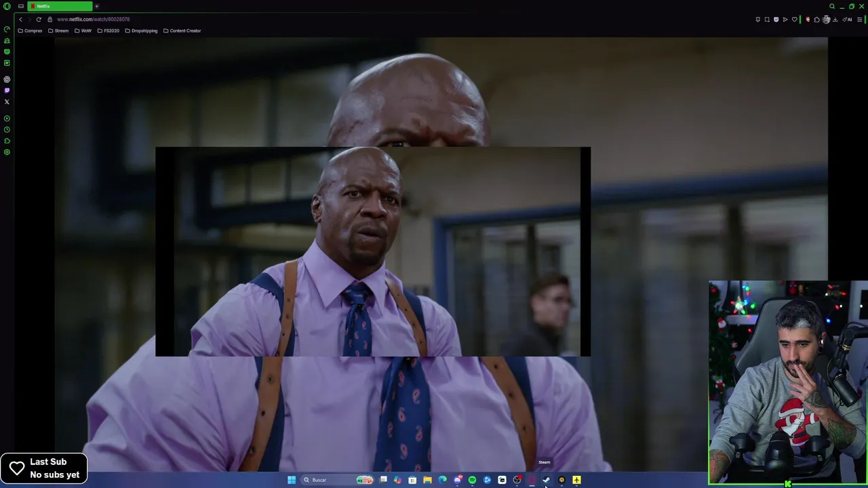Screen dimensions: 868x488
Task: Open the Copilot taskbar icon
Action: [x=397, y=480]
